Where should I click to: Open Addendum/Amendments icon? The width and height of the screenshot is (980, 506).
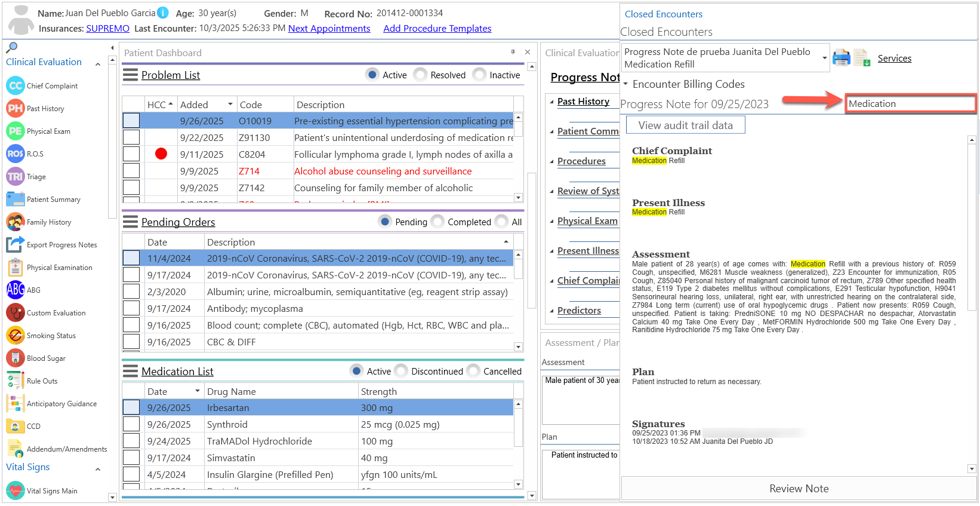16,449
